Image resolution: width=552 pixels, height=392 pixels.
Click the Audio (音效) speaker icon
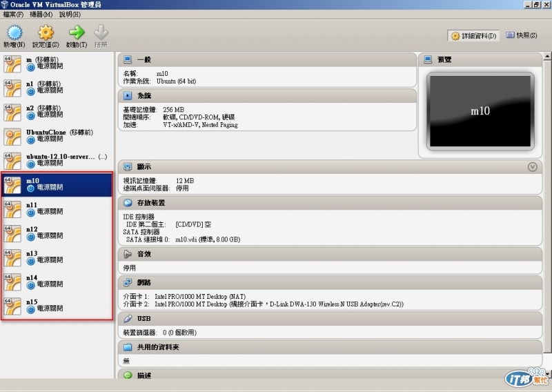click(128, 254)
